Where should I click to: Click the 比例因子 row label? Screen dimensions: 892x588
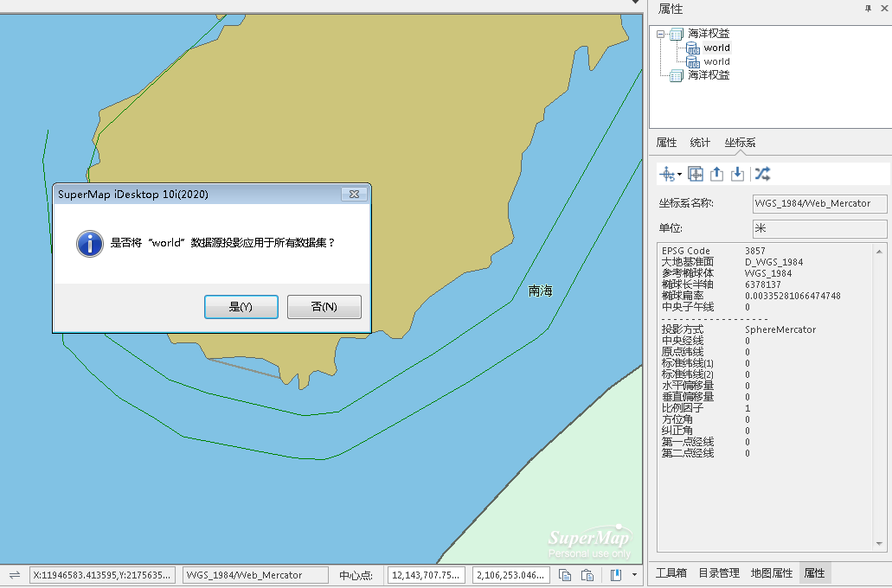[x=682, y=408]
